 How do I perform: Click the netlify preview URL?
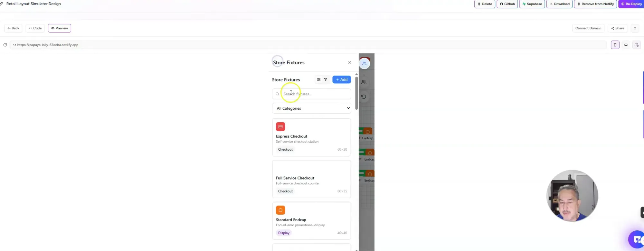[48, 45]
